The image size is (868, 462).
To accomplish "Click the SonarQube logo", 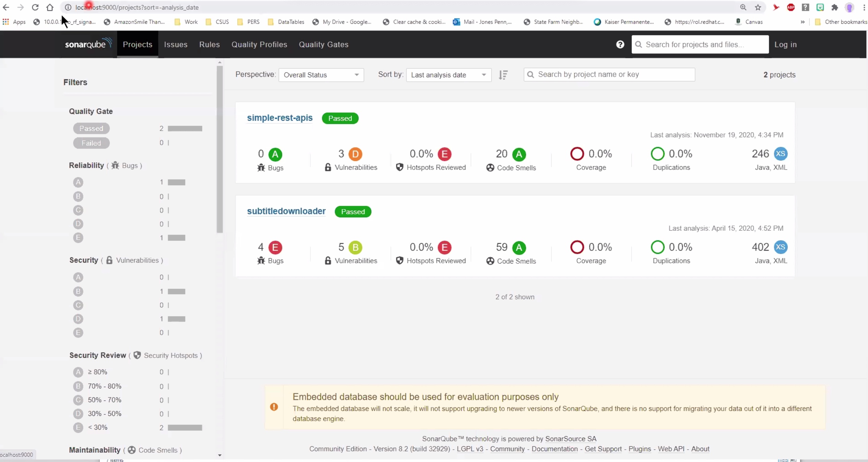I will pyautogui.click(x=88, y=44).
